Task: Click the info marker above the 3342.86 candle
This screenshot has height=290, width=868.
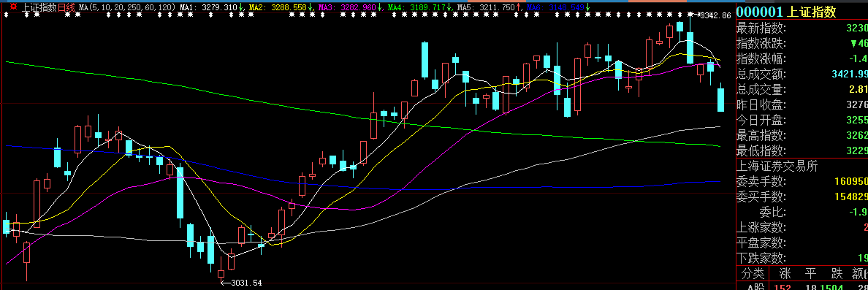Action: pyautogui.click(x=690, y=15)
